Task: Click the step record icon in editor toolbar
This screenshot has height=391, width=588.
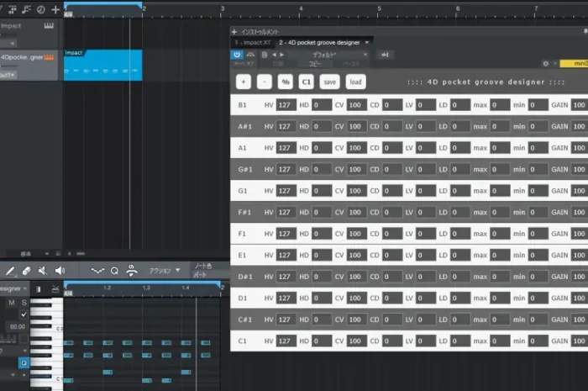Action: [x=131, y=271]
